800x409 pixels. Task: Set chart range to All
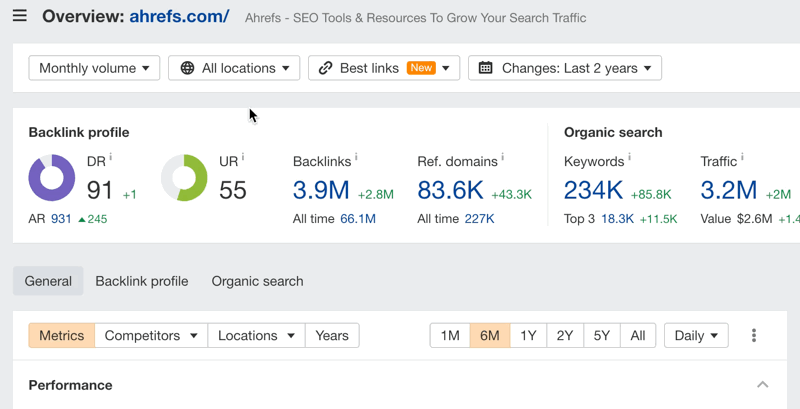coord(638,336)
